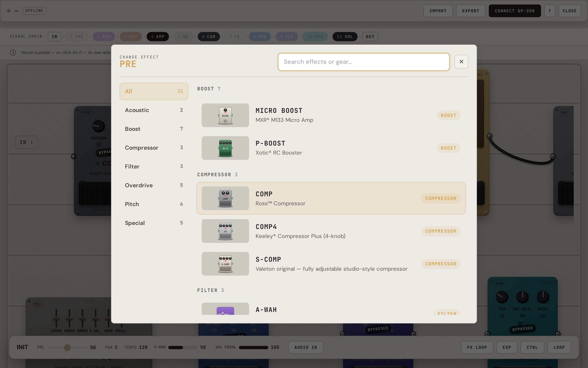The image size is (588, 368).
Task: Select the 10 RVB signal chain block
Action: (x=315, y=37)
